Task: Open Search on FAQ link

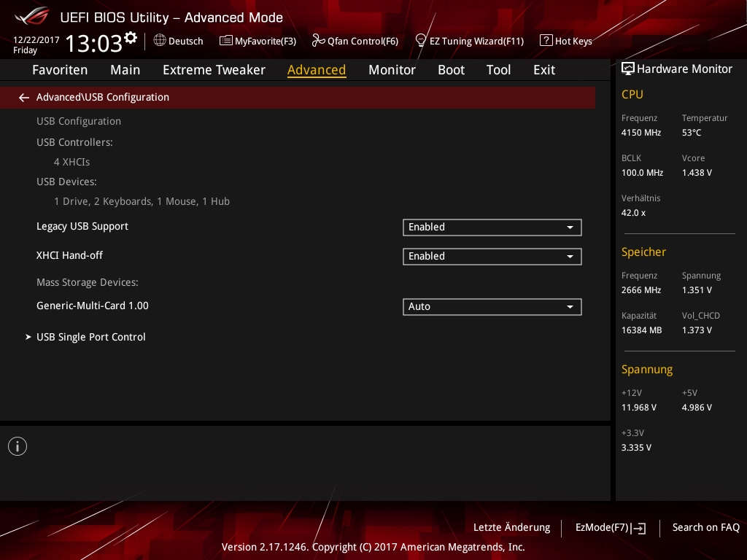Action: click(705, 527)
